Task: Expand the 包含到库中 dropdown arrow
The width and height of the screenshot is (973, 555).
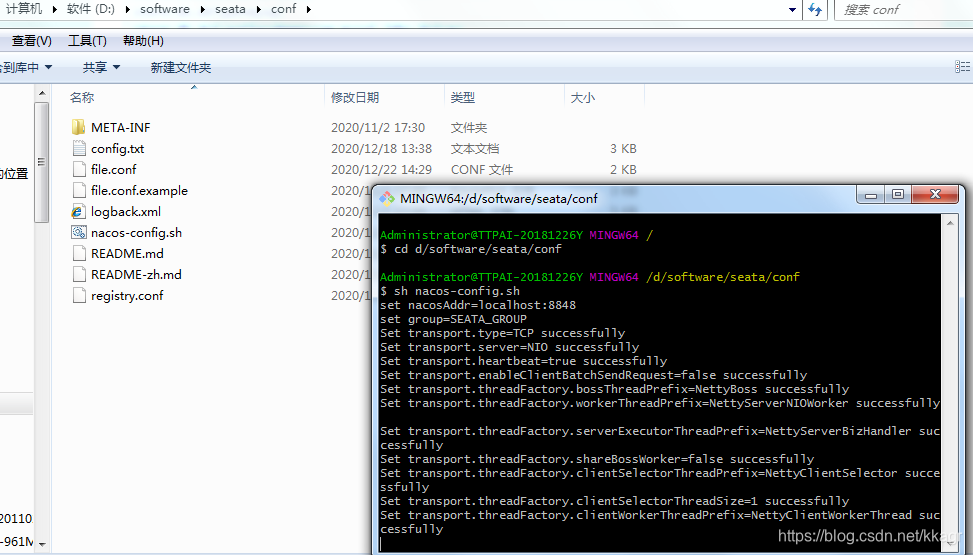Action: pos(48,67)
